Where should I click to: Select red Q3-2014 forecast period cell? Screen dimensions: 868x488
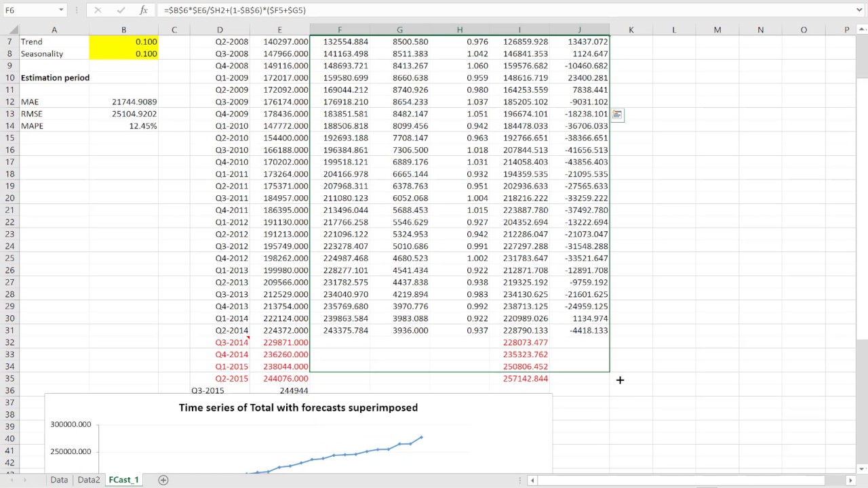coord(220,343)
